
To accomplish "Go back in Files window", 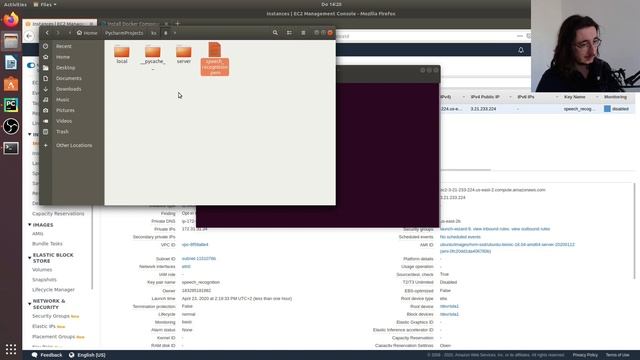I will click(x=47, y=33).
